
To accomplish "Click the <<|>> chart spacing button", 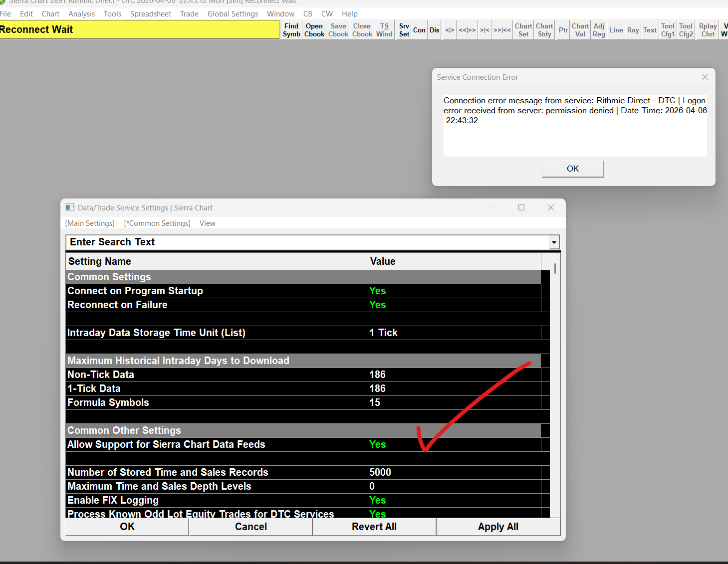I will click(467, 30).
